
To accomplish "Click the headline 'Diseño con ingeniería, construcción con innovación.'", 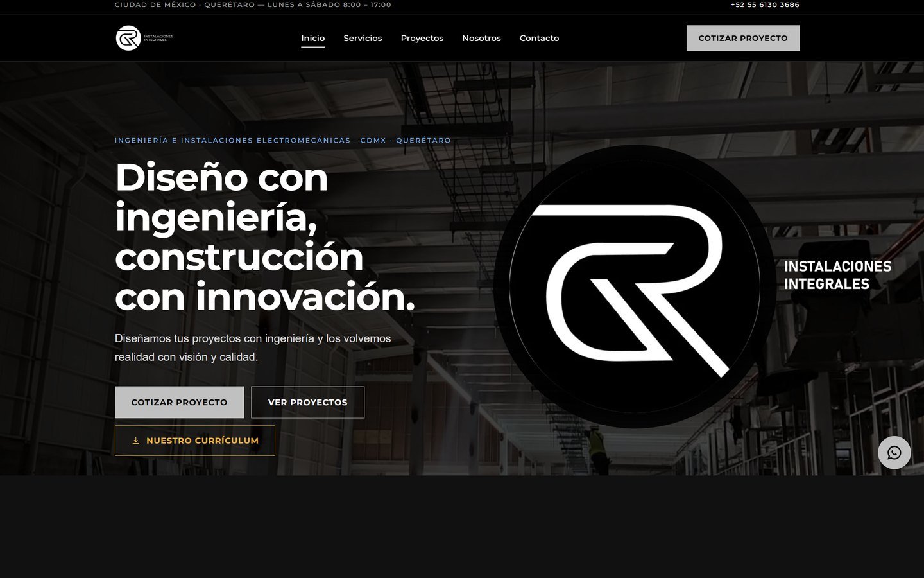I will click(x=265, y=237).
